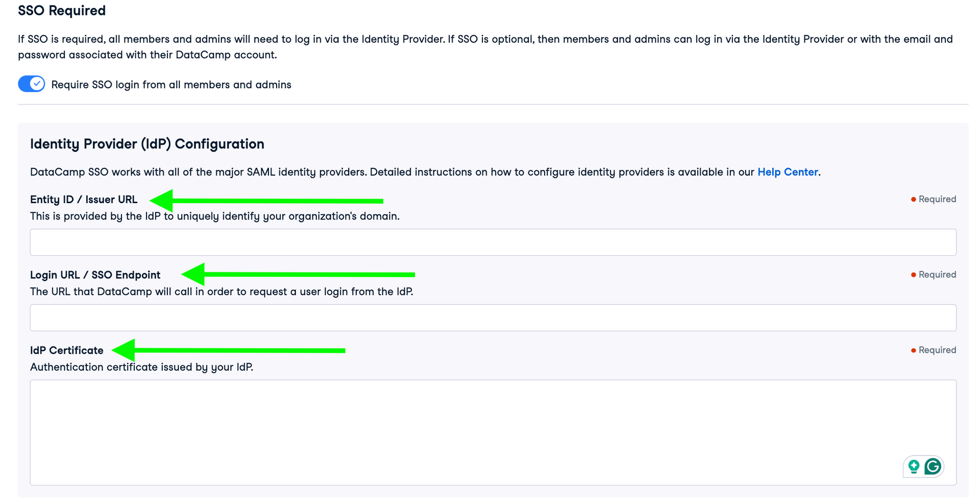Click into the Login URL / SSO Endpoint field

click(493, 318)
